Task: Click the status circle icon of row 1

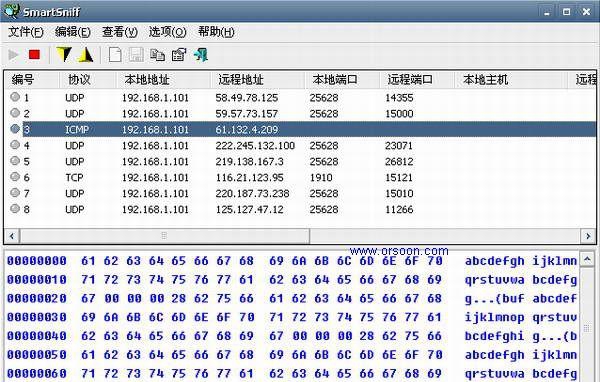Action: point(15,97)
